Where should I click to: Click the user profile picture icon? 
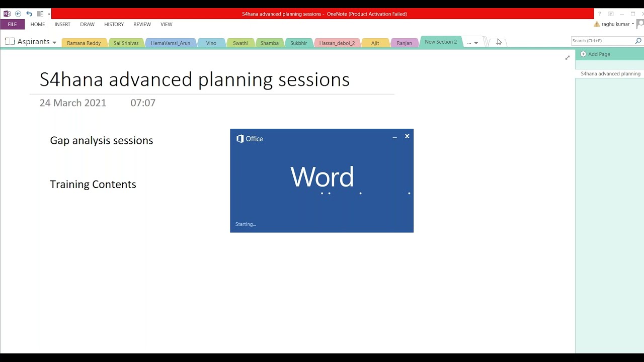point(640,24)
